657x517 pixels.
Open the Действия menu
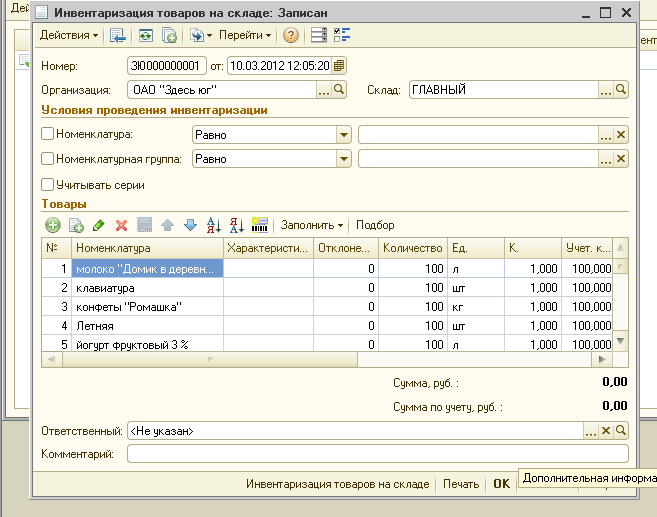69,35
